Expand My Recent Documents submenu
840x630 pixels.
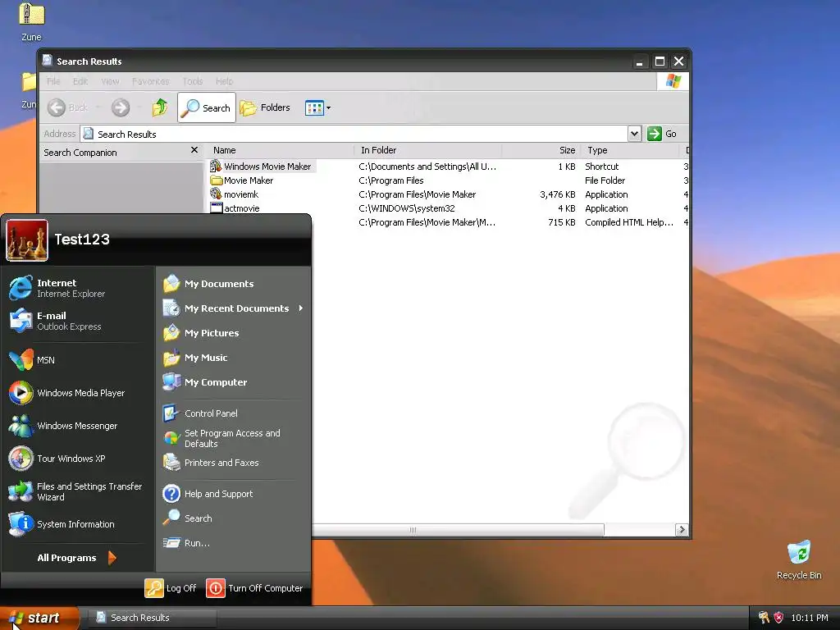[x=233, y=308]
